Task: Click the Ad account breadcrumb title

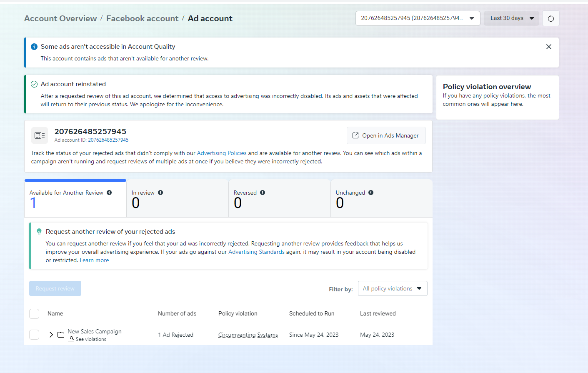Action: (210, 18)
